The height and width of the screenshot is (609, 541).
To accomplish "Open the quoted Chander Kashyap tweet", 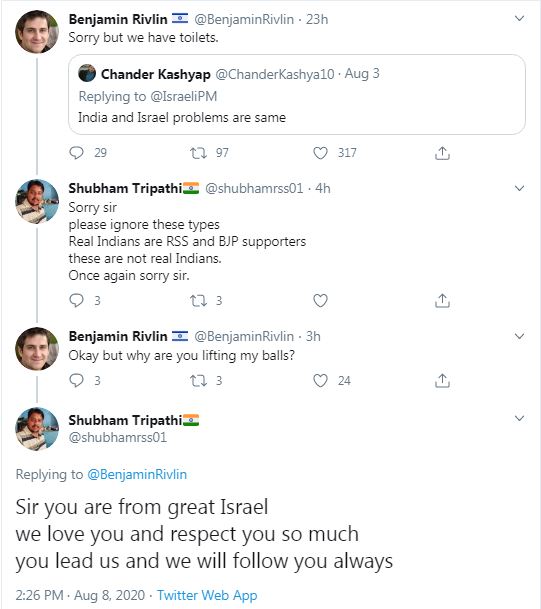I will click(297, 94).
